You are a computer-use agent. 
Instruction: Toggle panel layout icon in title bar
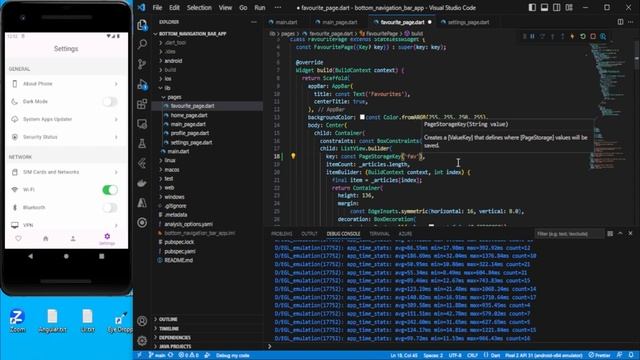pyautogui.click(x=544, y=7)
